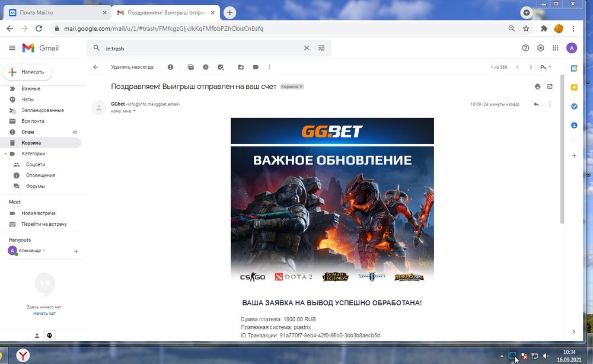Switch to Почта Mail.ru tab
Screen dimensions: 593x364
pyautogui.click(x=58, y=12)
